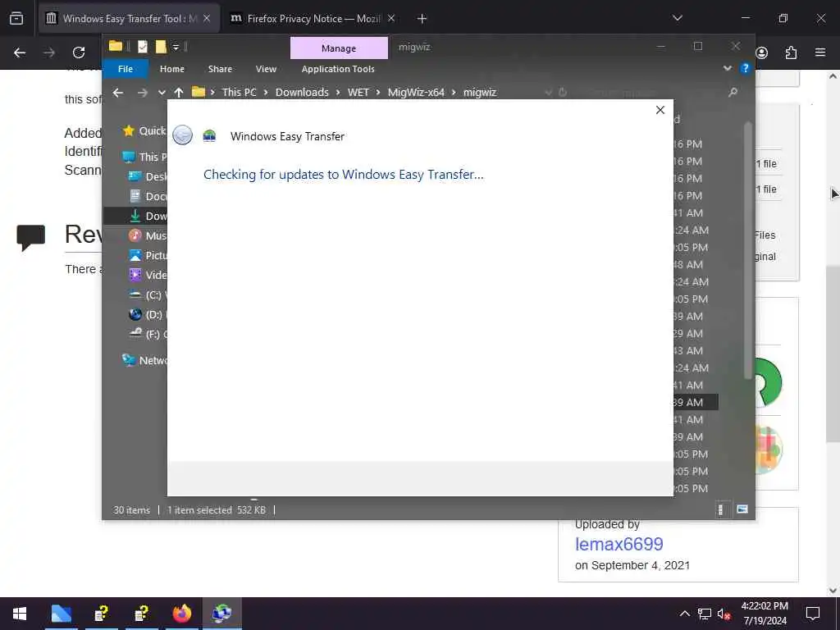This screenshot has height=630, width=840.
Task: Select the (C:) drive in navigation pane
Action: pyautogui.click(x=148, y=294)
